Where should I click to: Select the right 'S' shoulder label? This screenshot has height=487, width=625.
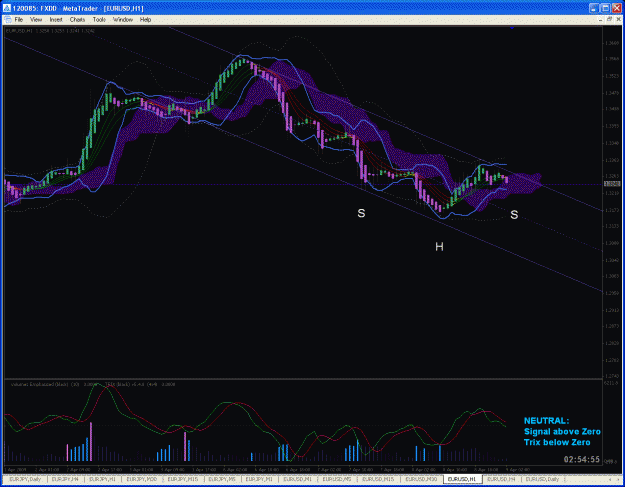click(x=514, y=215)
